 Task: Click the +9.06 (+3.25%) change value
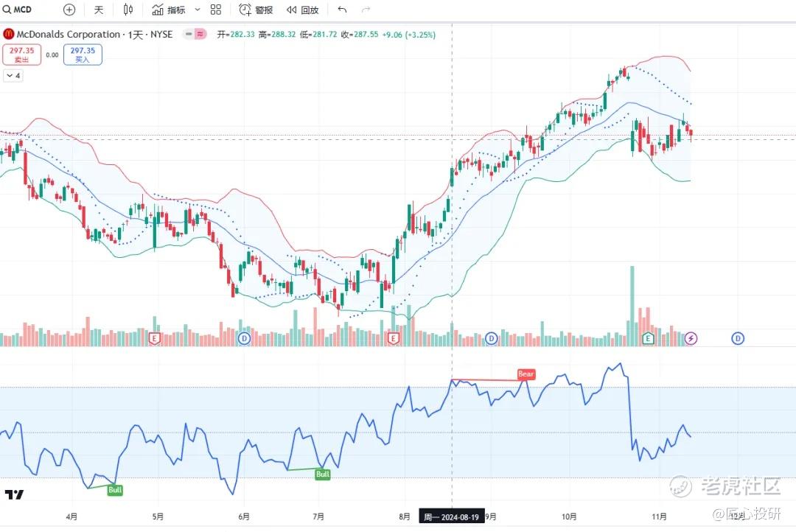click(408, 35)
